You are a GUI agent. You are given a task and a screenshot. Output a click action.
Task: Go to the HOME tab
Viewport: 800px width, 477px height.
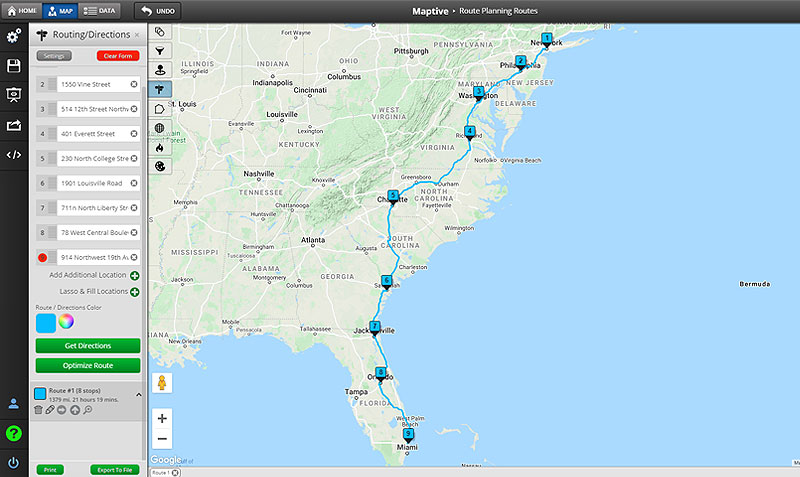(x=21, y=11)
